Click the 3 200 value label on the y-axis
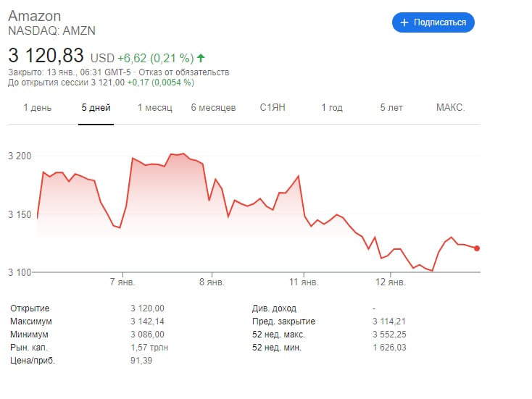The height and width of the screenshot is (399, 532). coord(20,156)
